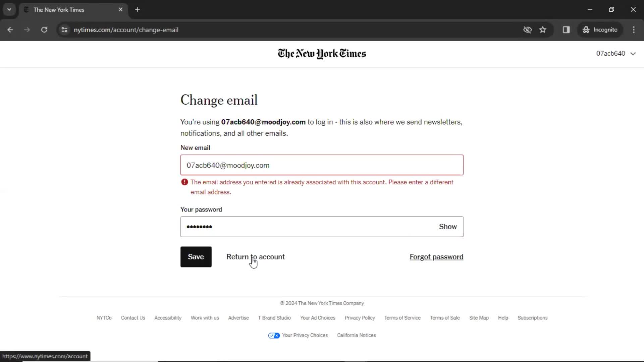Click the browser overflow menu icon
Viewport: 644px width, 362px height.
coord(634,29)
